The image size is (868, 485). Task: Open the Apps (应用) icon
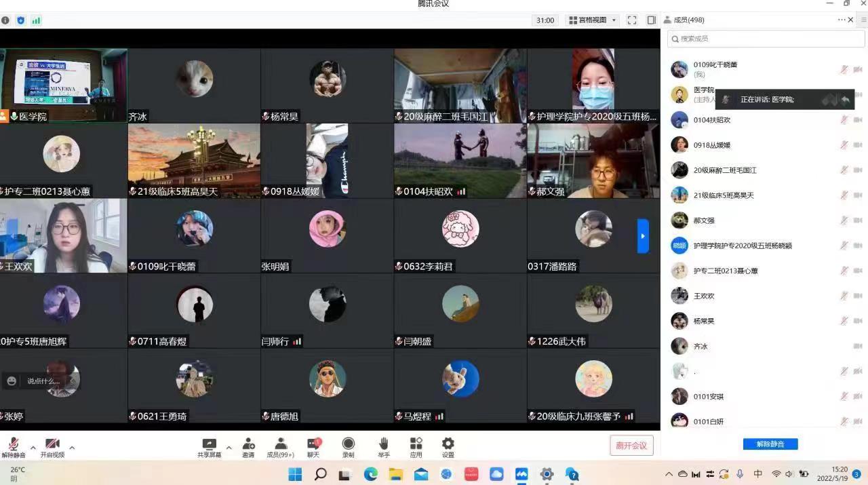pyautogui.click(x=416, y=446)
